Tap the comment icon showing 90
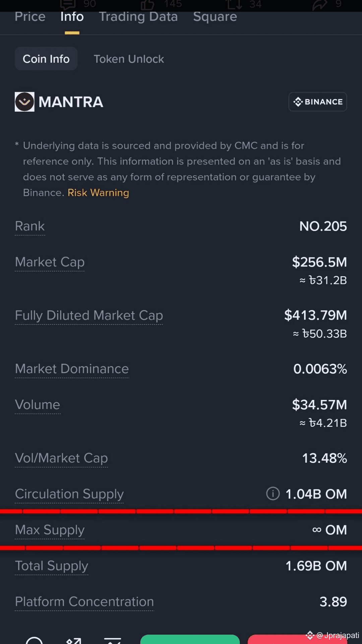Image resolution: width=362 pixels, height=644 pixels. (68, 4)
